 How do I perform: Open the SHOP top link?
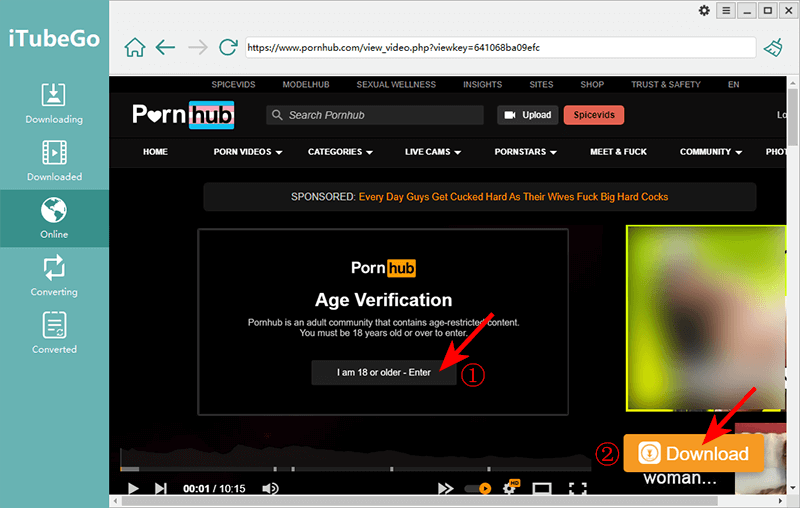(592, 85)
